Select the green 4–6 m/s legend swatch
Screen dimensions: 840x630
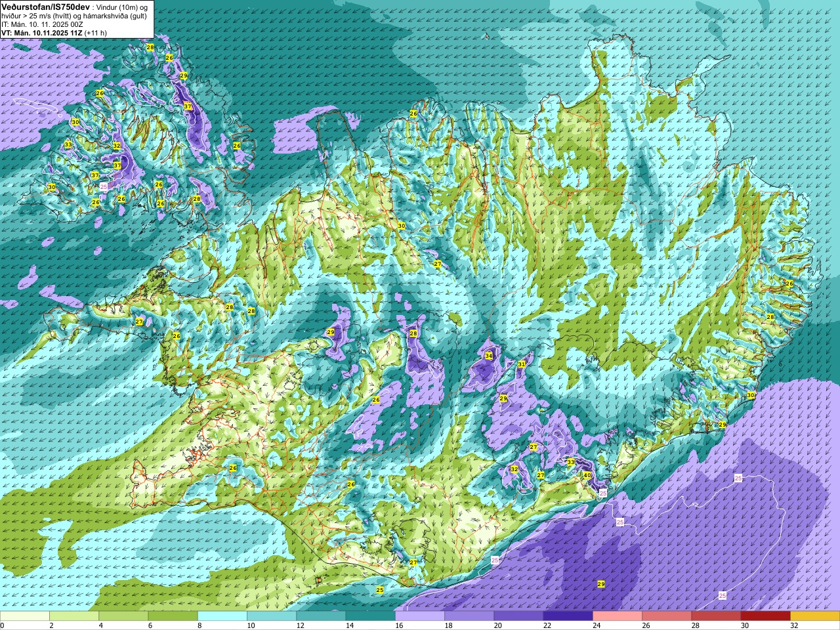[123, 616]
